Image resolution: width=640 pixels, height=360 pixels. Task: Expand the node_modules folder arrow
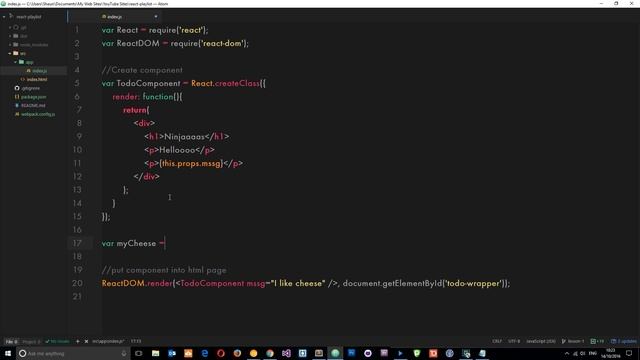pyautogui.click(x=10, y=44)
